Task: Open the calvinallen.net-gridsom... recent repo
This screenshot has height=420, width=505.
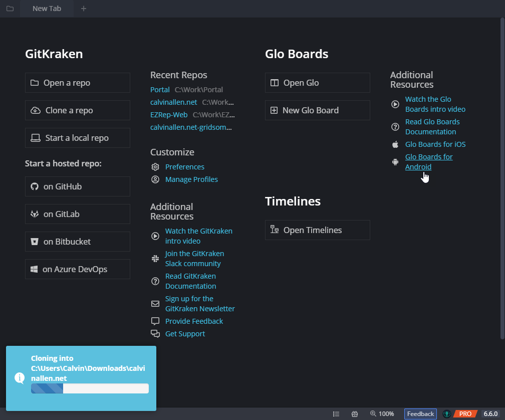Action: coord(191,127)
